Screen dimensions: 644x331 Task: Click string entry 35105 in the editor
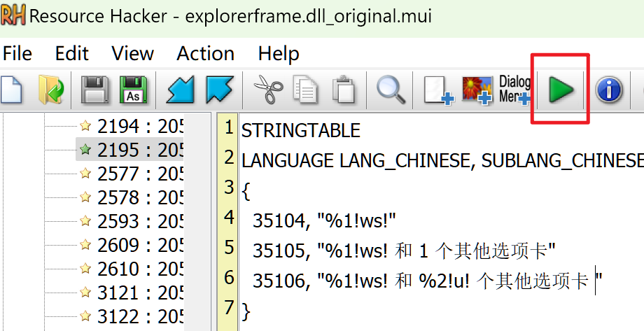point(404,251)
